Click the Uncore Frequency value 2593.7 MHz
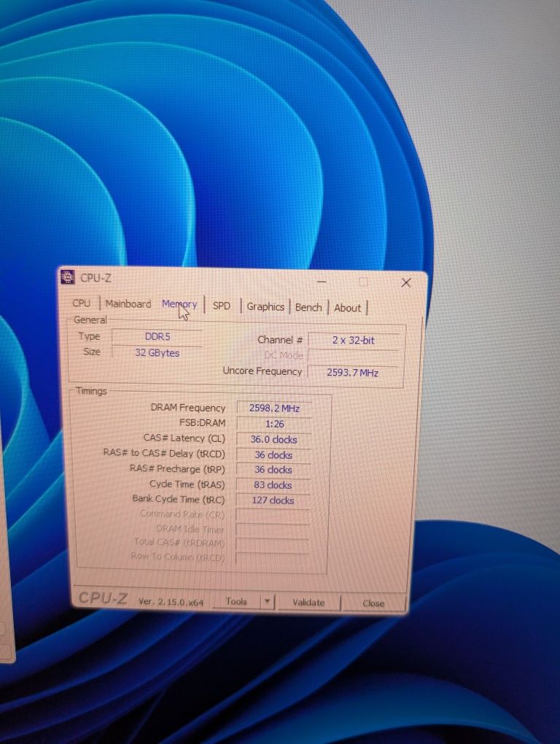The image size is (560, 744). (x=354, y=373)
